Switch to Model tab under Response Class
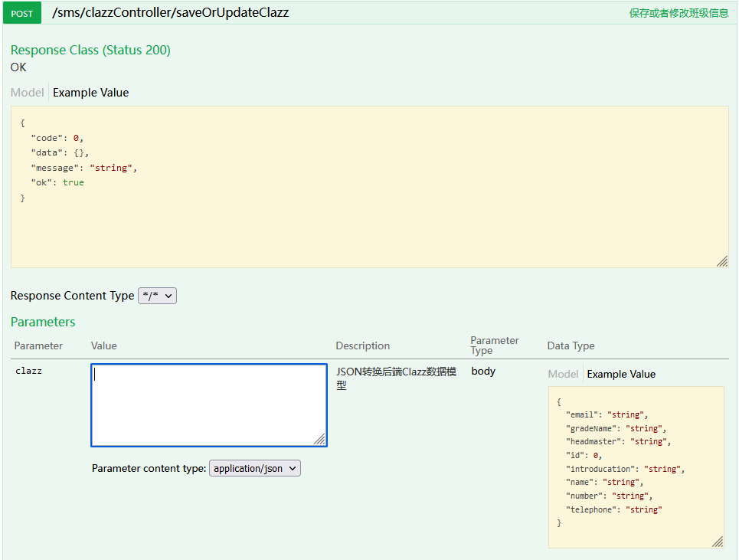Screen dimensions: 739x560 tap(27, 93)
